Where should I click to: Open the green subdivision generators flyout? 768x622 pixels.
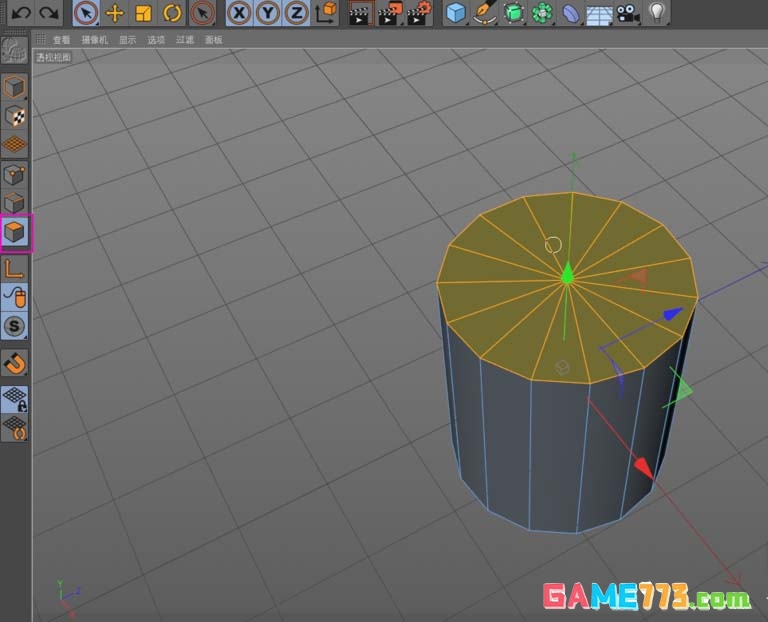[513, 13]
